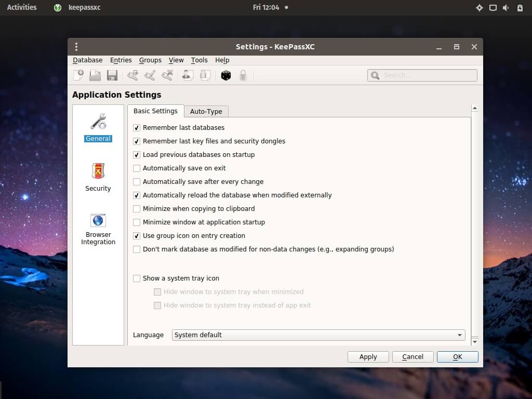The width and height of the screenshot is (532, 399).
Task: Open the volume speaker tray icon
Action: (506, 7)
